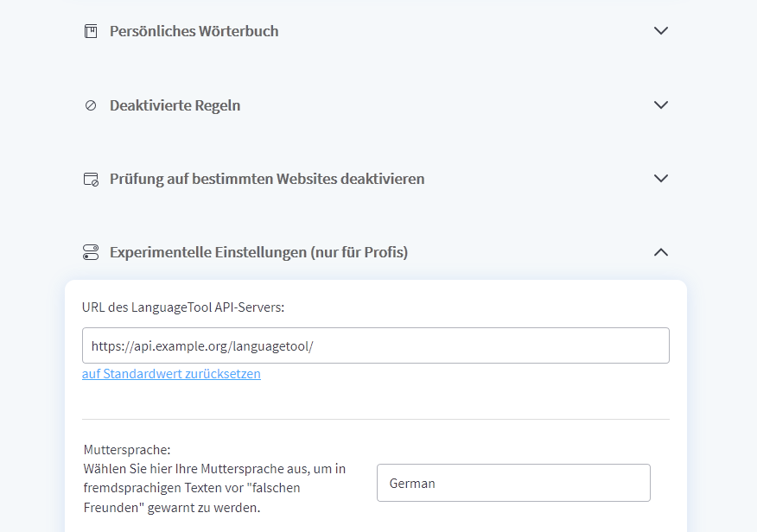Select the Deaktivierte Regeln heading
The width and height of the screenshot is (757, 532).
[175, 105]
